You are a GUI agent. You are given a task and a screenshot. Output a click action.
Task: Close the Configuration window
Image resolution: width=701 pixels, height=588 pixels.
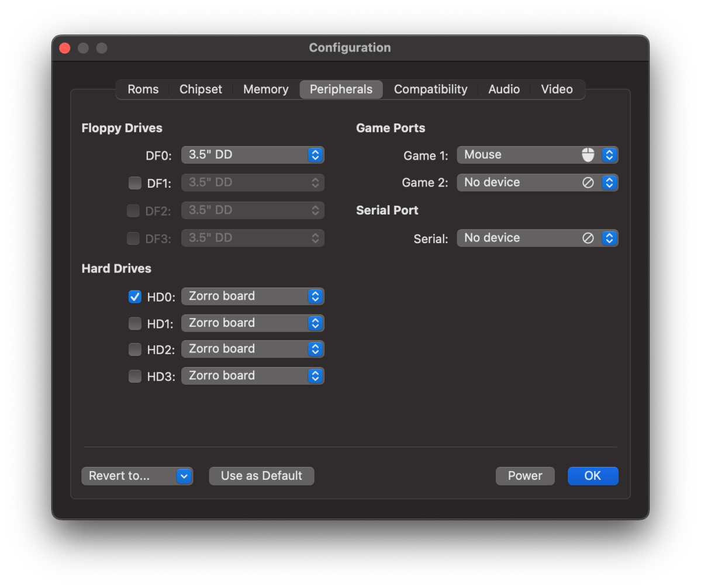coord(65,48)
